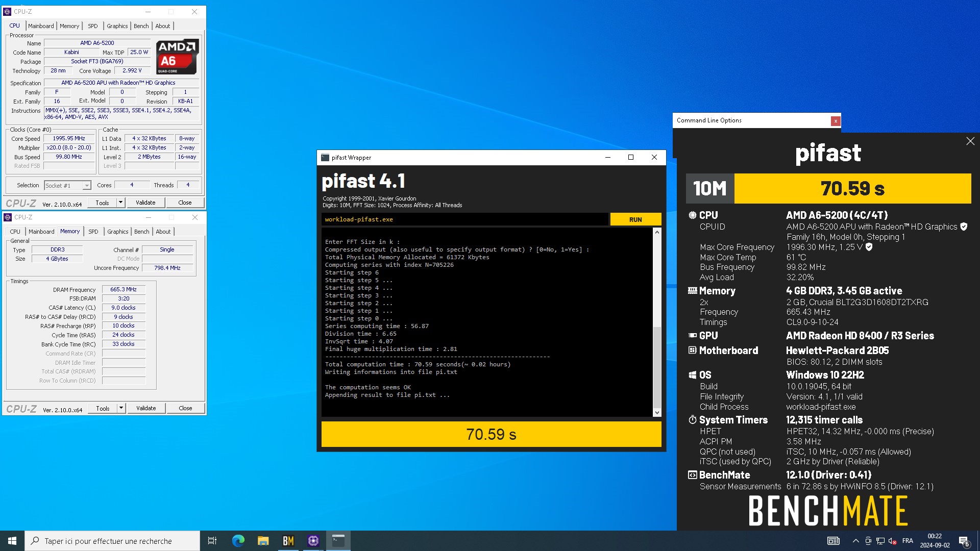Click the pifast console scrollbar thumb
The height and width of the screenshot is (551, 980).
pos(657,367)
